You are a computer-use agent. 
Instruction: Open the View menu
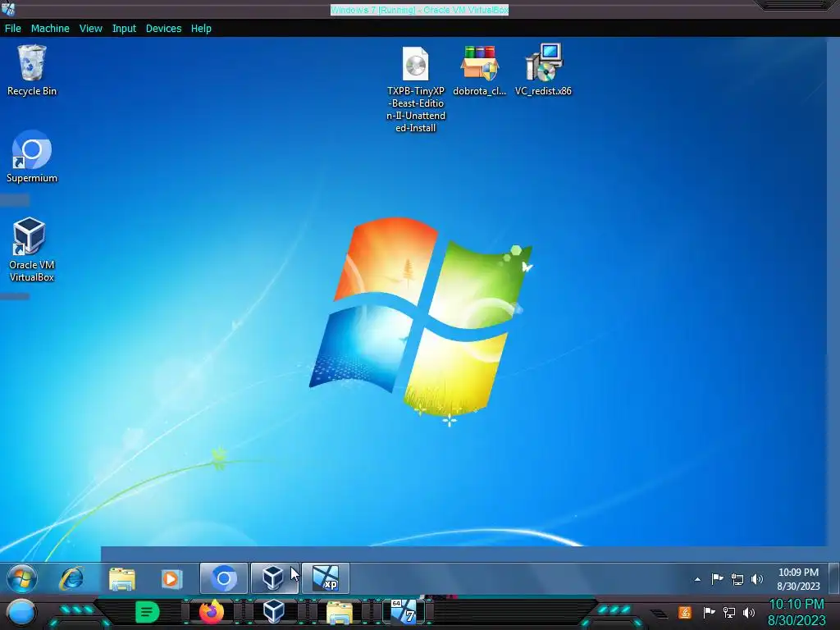coord(90,29)
